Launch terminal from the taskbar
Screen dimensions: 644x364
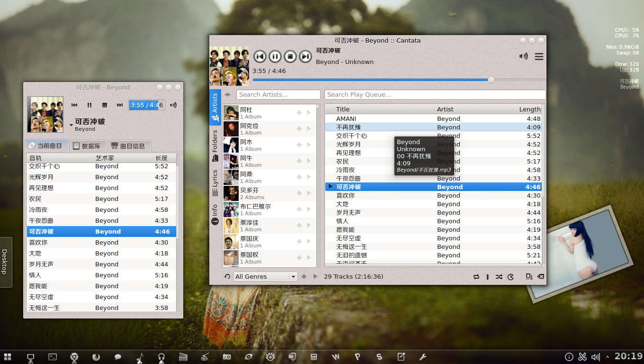click(x=53, y=357)
